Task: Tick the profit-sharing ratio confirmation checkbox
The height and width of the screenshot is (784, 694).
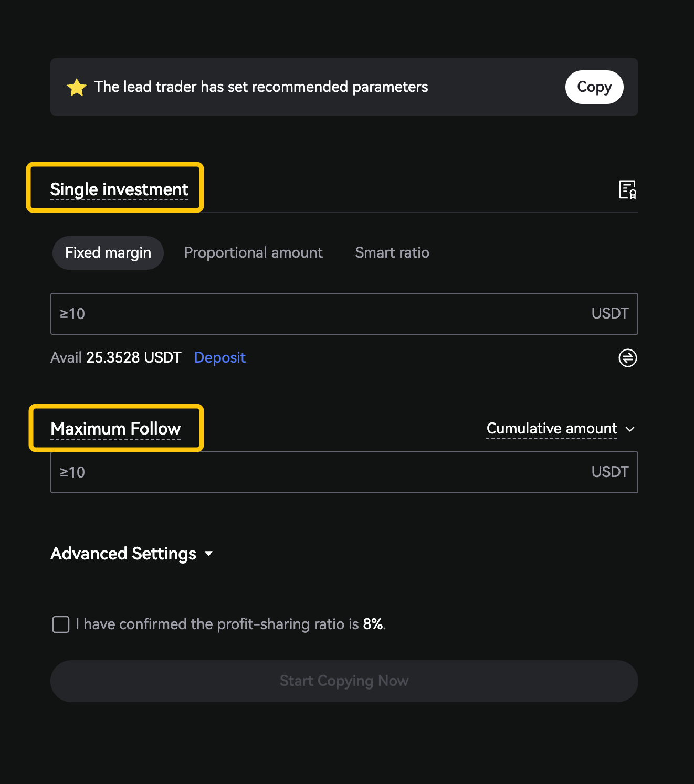Action: point(61,624)
